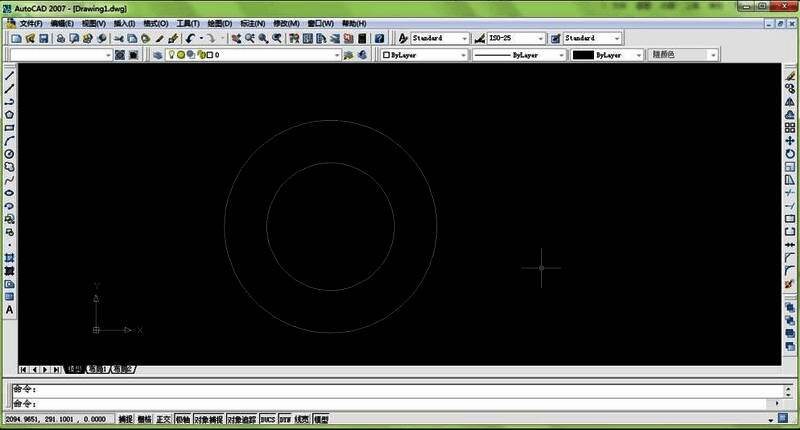The height and width of the screenshot is (430, 800).
Task: Select the Circle draw tool
Action: click(9, 154)
